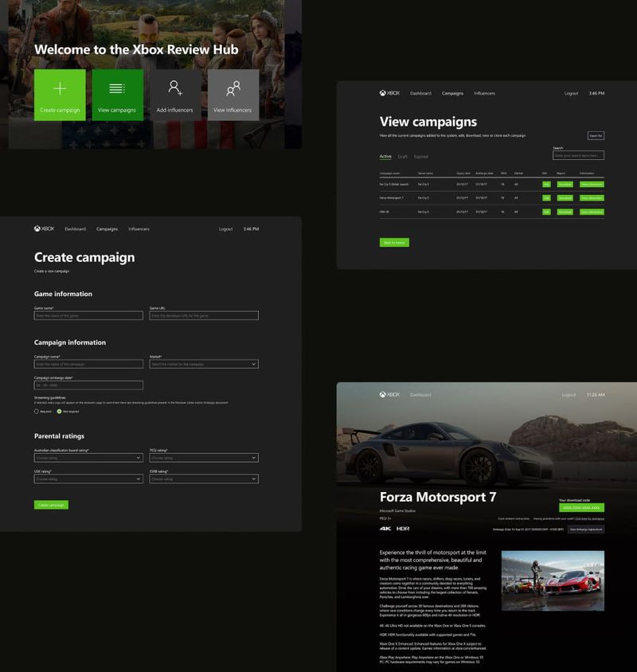Open the Add influencers tile with the person icon
The width and height of the screenshot is (637, 672).
[x=175, y=95]
